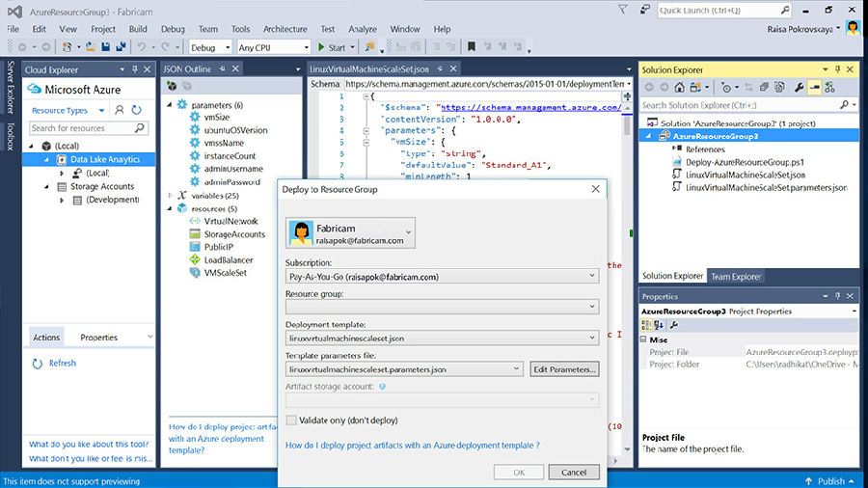Click the Save file toolbar icon

pos(106,47)
